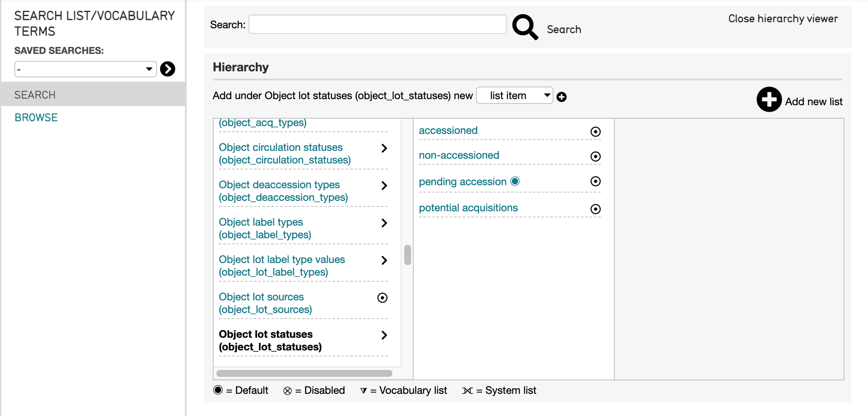Click the target icon beside accessioned
The width and height of the screenshot is (868, 416).
[x=595, y=132]
